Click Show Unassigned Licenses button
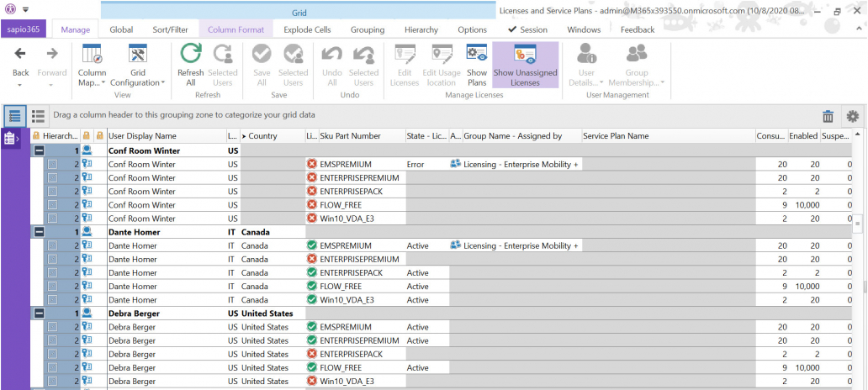 point(525,65)
